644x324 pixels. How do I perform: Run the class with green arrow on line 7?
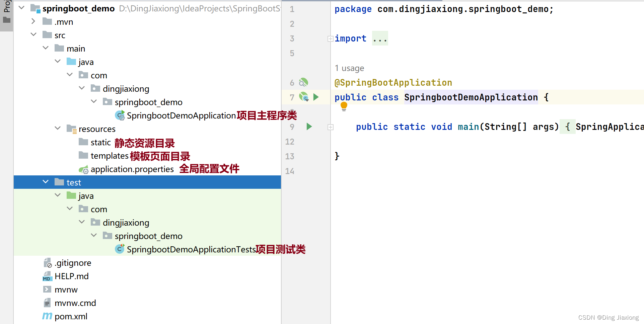tap(316, 97)
